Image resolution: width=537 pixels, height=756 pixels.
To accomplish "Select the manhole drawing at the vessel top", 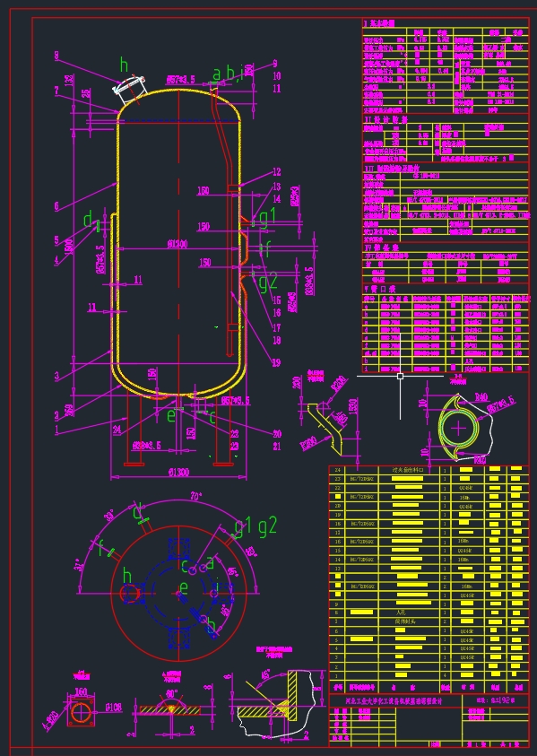I will point(129,90).
